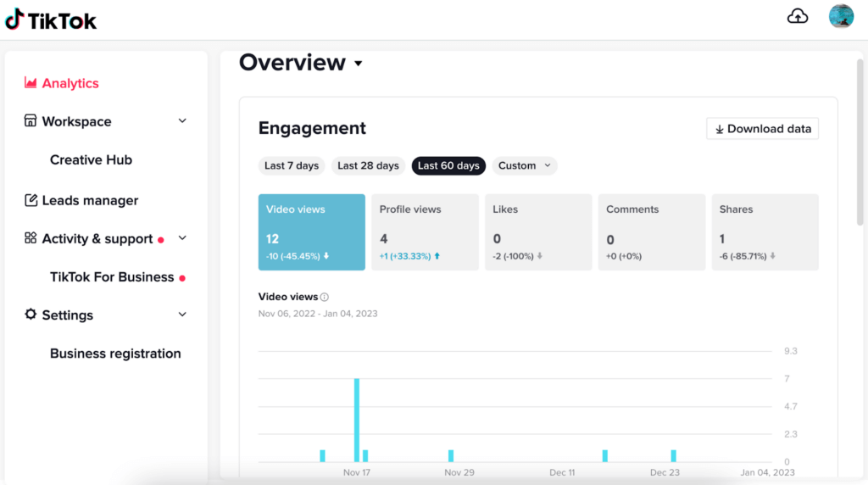This screenshot has width=868, height=485.
Task: Click the Activity & support grid icon
Action: pyautogui.click(x=31, y=238)
